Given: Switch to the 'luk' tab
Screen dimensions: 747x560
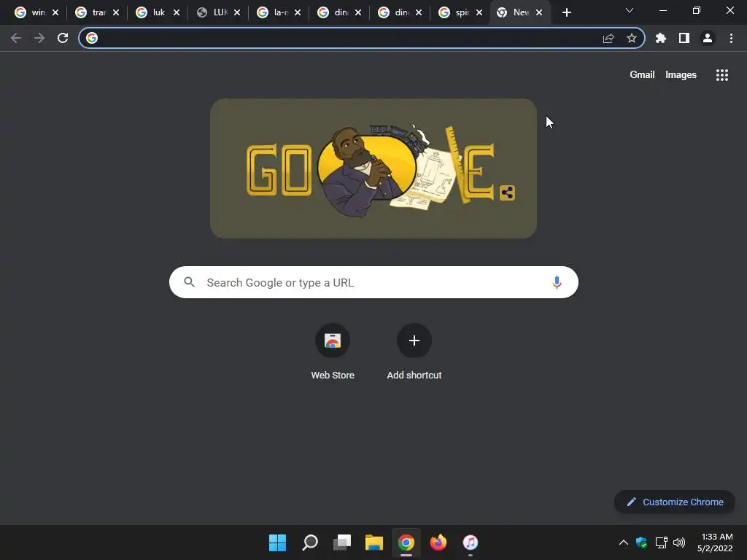Looking at the screenshot, I should (158, 12).
